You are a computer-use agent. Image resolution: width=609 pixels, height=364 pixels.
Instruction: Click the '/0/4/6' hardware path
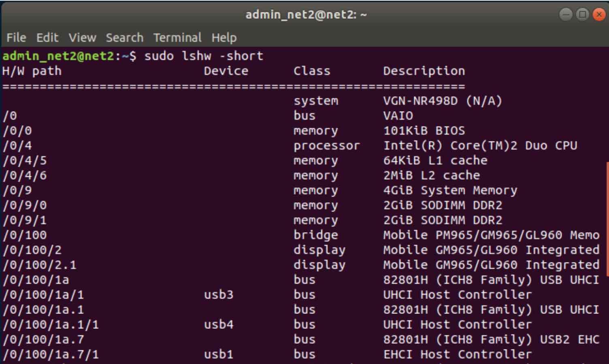pos(25,176)
